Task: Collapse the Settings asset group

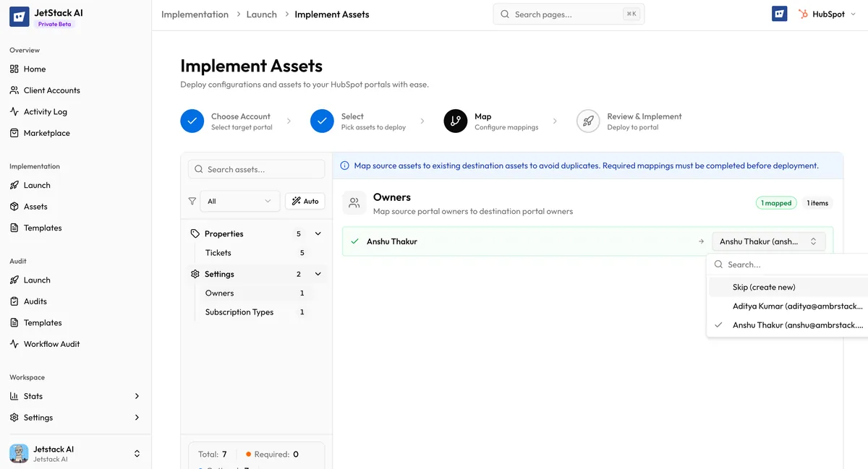Action: tap(317, 274)
